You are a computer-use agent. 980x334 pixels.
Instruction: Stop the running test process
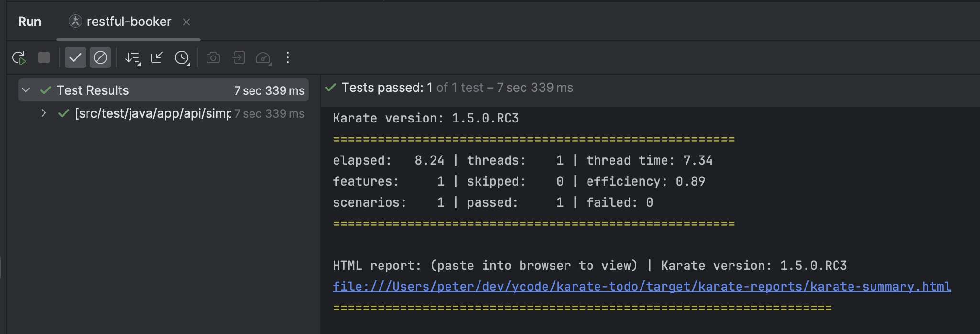(44, 58)
